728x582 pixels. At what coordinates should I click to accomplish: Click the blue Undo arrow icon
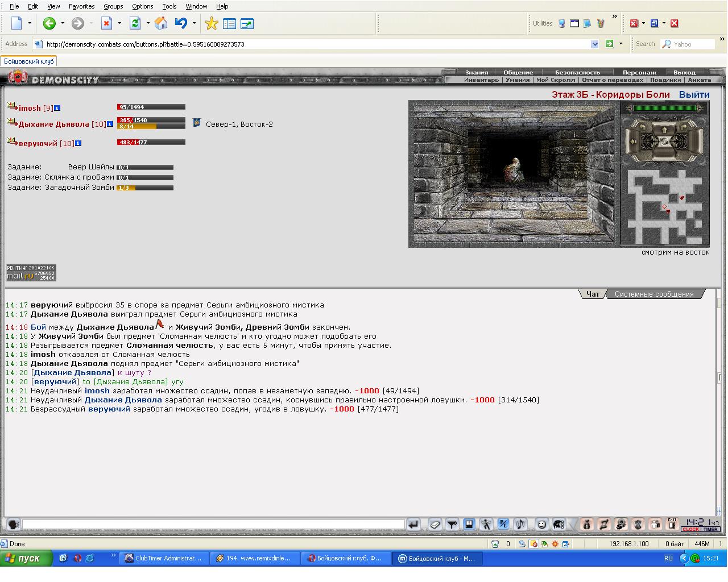[181, 23]
